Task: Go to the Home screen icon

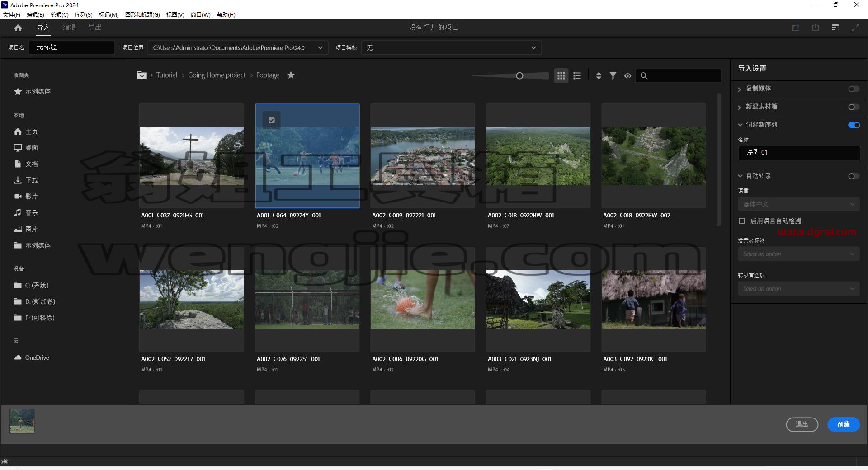Action: tap(18, 28)
